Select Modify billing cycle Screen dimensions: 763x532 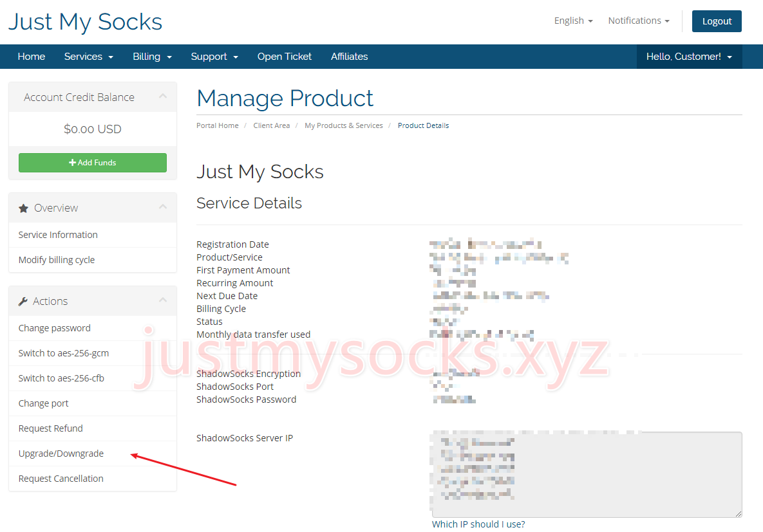93,260
